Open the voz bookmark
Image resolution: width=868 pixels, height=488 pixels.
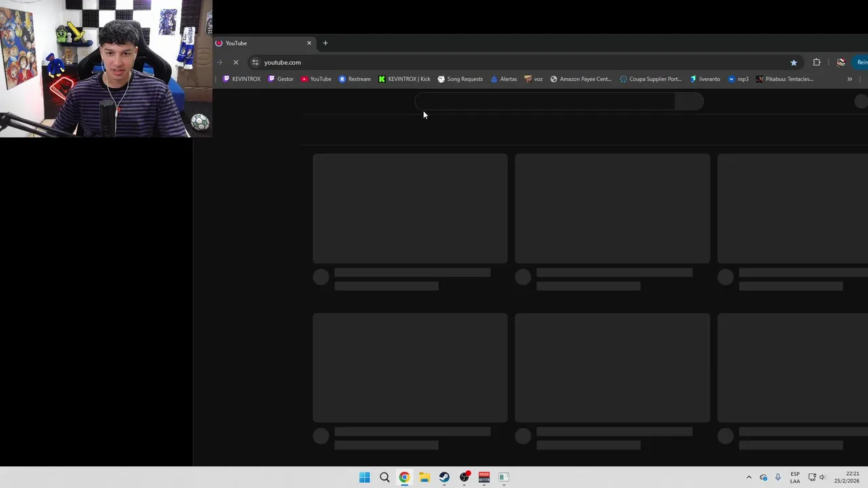coord(534,79)
